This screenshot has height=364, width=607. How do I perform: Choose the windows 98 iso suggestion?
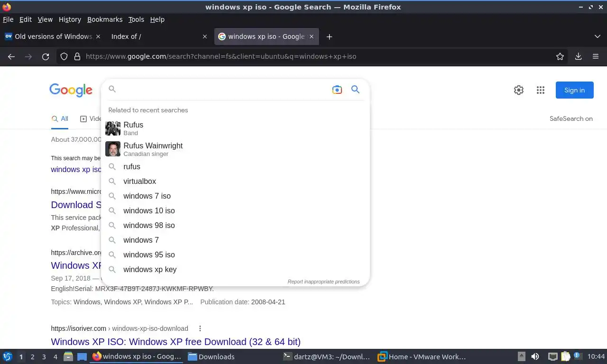235,225
